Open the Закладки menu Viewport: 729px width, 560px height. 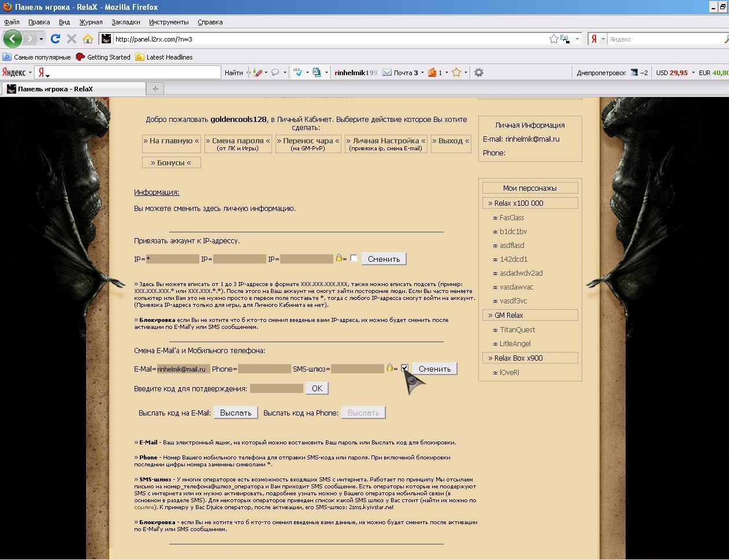pos(125,22)
